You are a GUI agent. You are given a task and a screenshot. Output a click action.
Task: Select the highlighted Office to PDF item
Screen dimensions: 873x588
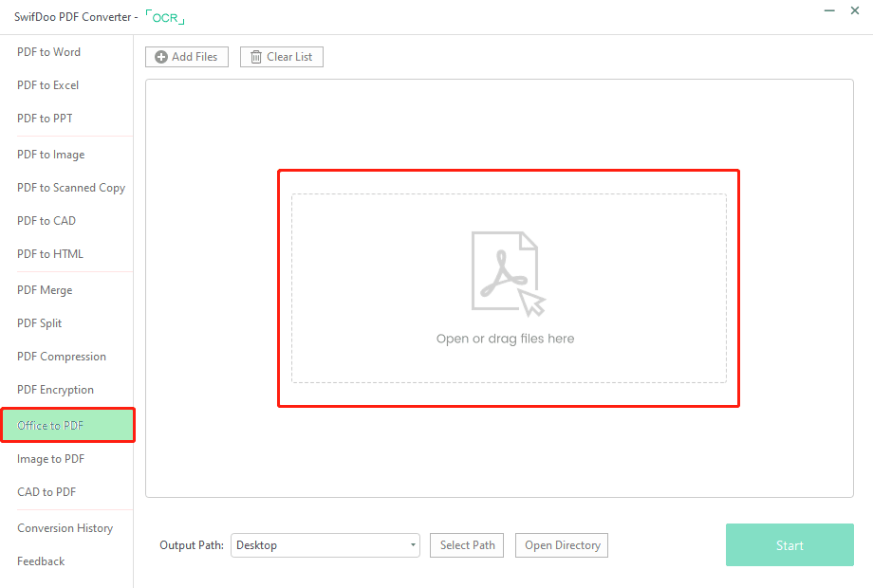[x=68, y=426]
